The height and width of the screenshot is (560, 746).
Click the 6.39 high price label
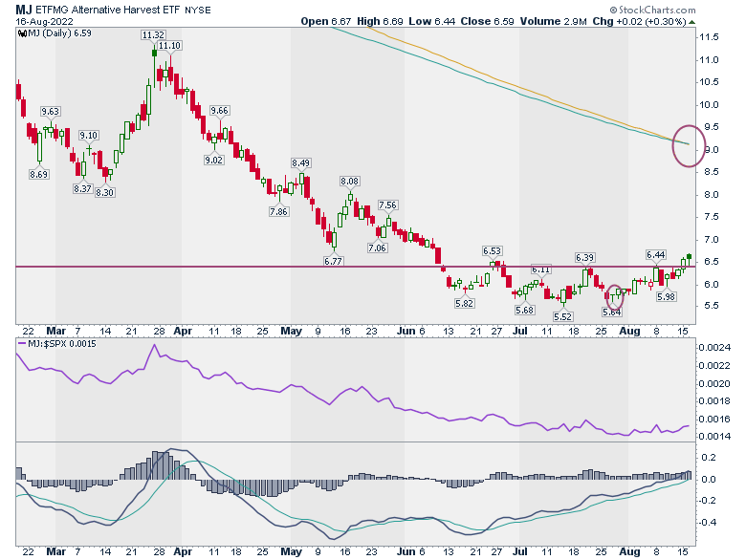(584, 257)
